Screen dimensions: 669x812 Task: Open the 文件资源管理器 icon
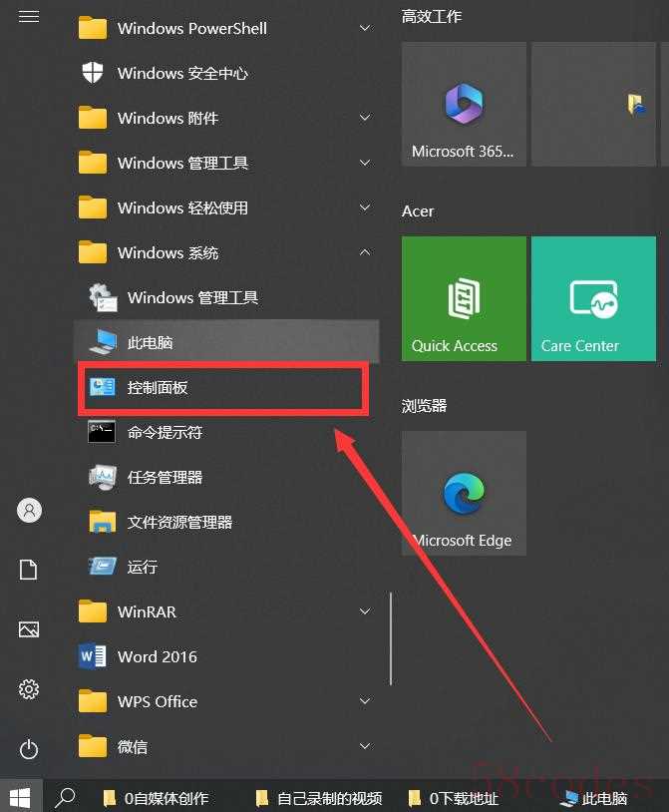tap(103, 522)
